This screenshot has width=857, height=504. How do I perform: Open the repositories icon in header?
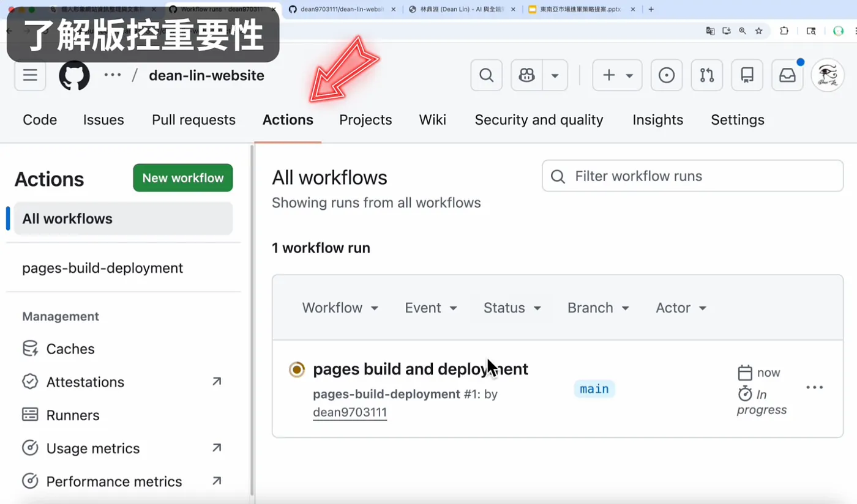[747, 75]
